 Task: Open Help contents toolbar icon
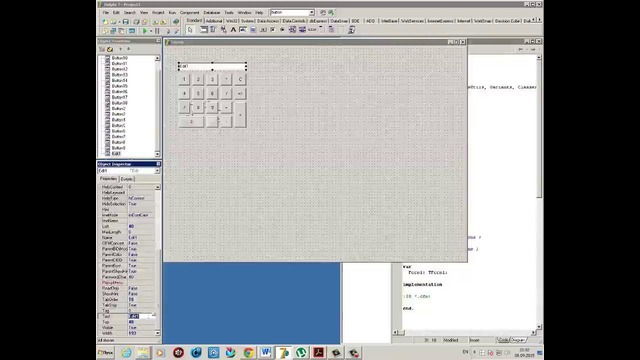(176, 22)
